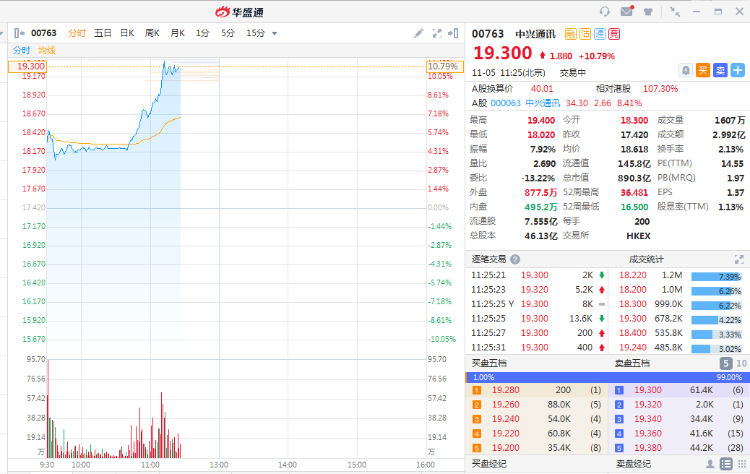Open the A股 000063 中兴通讯 link
750x474 pixels.
click(525, 103)
